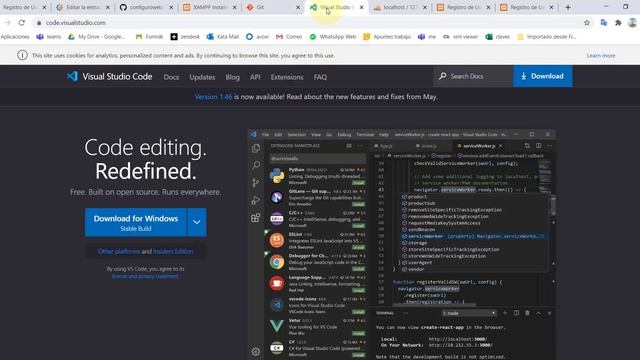640x360 pixels.
Task: Open the Updates page link
Action: click(202, 77)
